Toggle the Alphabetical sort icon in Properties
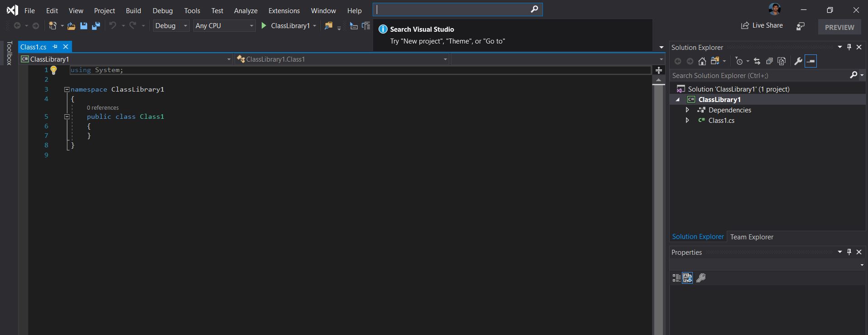This screenshot has width=868, height=335. click(687, 278)
